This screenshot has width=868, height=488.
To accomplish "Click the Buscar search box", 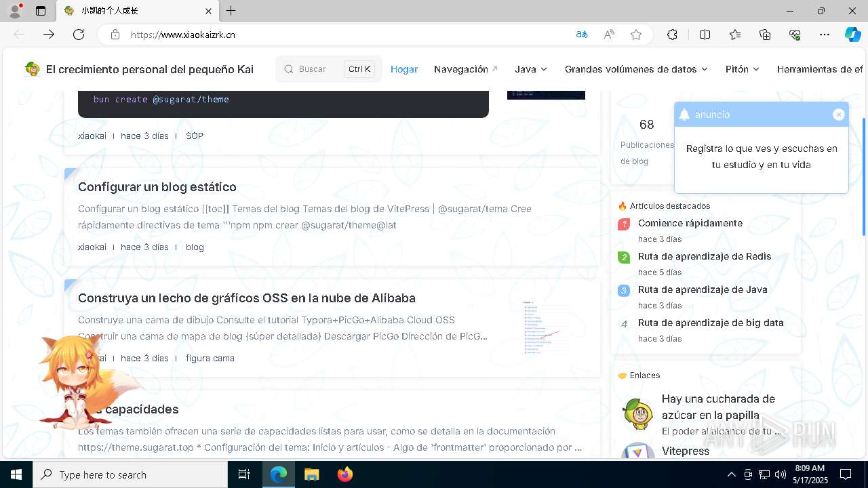I will pos(329,69).
